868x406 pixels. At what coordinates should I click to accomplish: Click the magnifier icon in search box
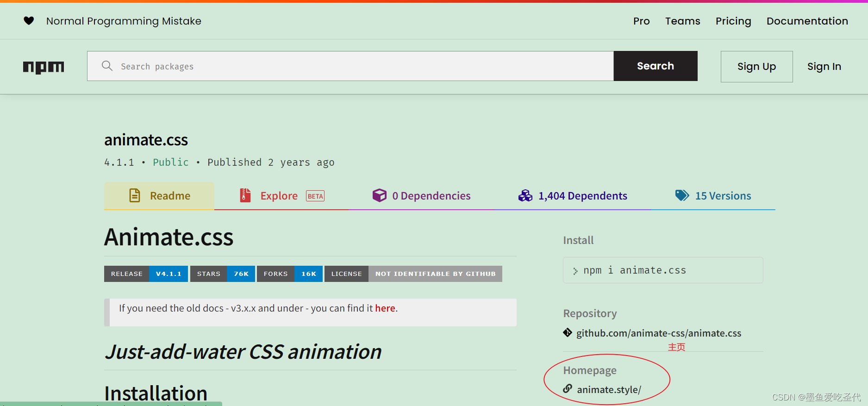pos(107,66)
